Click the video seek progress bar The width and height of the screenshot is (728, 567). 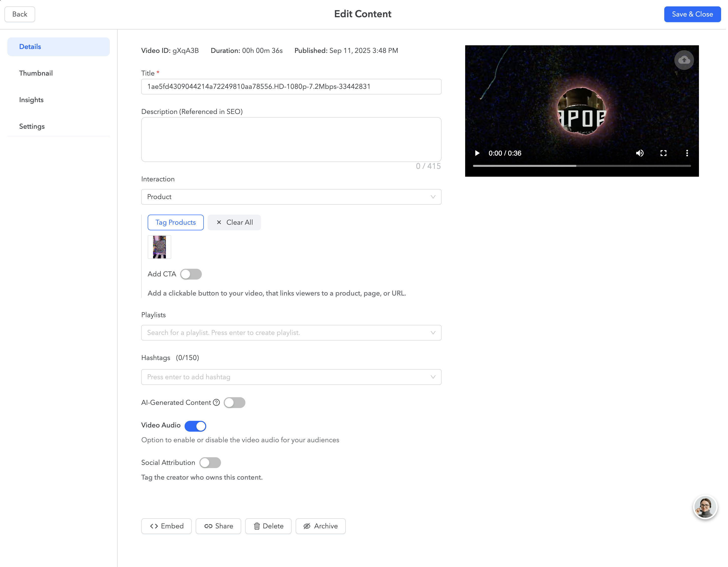click(582, 166)
